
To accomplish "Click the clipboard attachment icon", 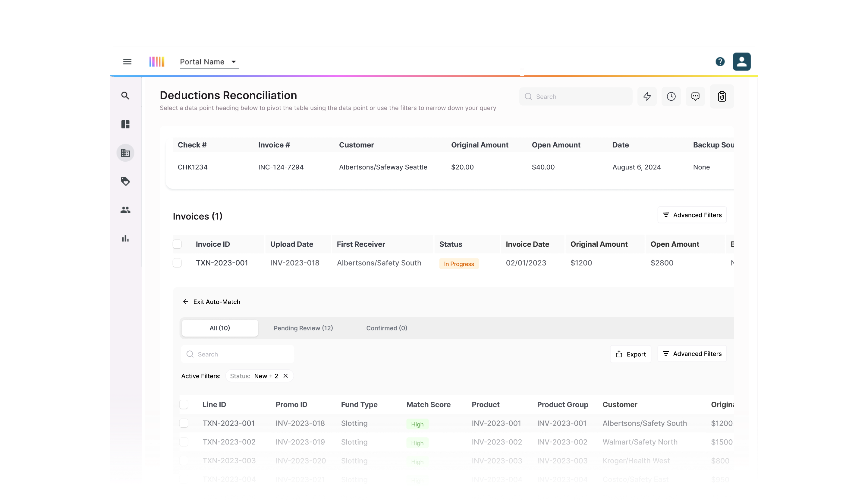I will pyautogui.click(x=722, y=97).
